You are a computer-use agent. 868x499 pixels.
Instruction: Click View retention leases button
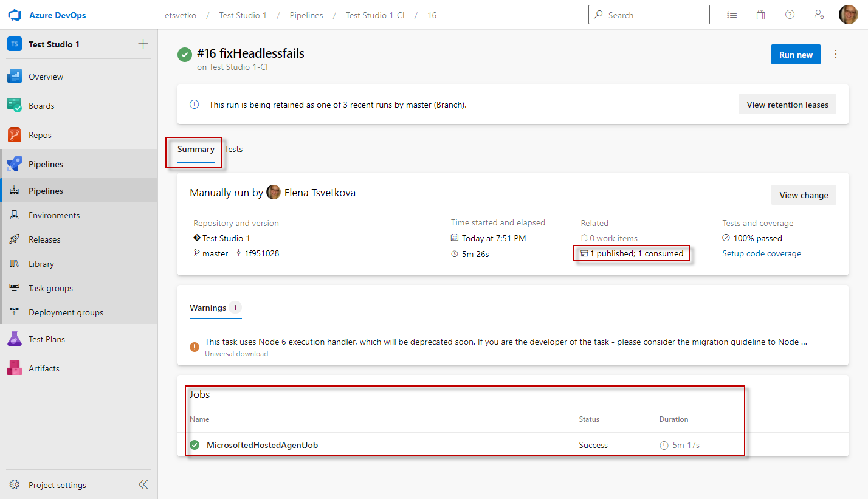coord(787,105)
